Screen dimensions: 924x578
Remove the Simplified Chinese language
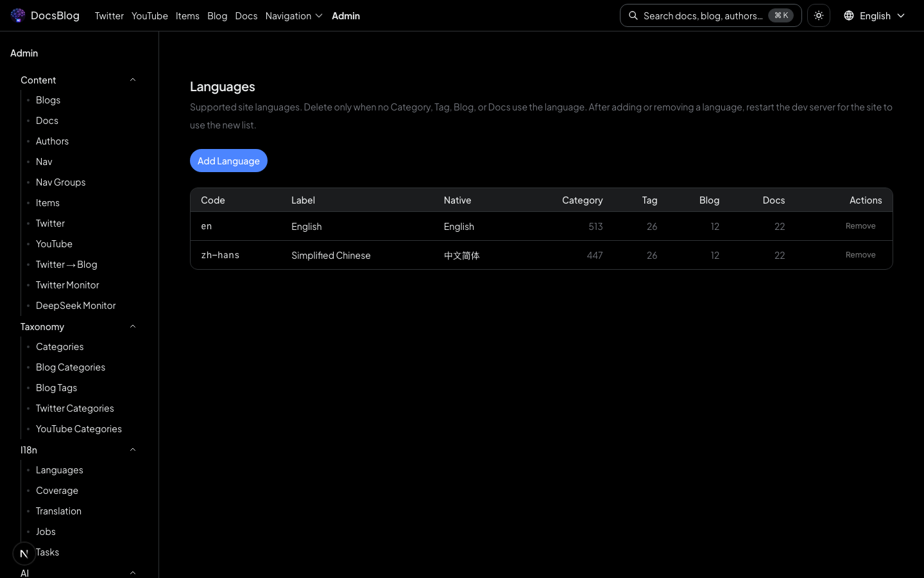coord(860,255)
